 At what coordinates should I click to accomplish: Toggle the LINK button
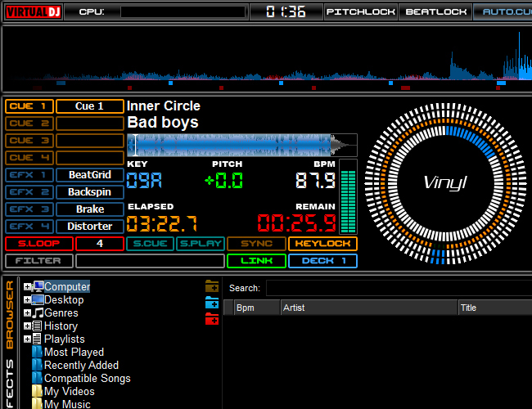click(x=256, y=261)
